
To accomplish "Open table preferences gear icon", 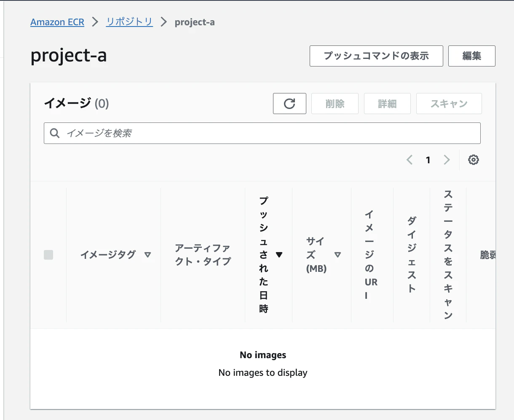I will coord(474,160).
